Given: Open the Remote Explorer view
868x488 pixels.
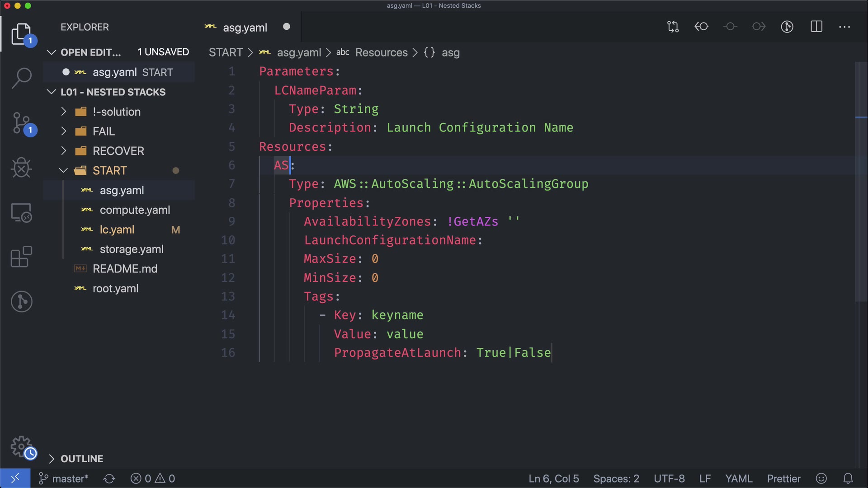Looking at the screenshot, I should [x=21, y=212].
